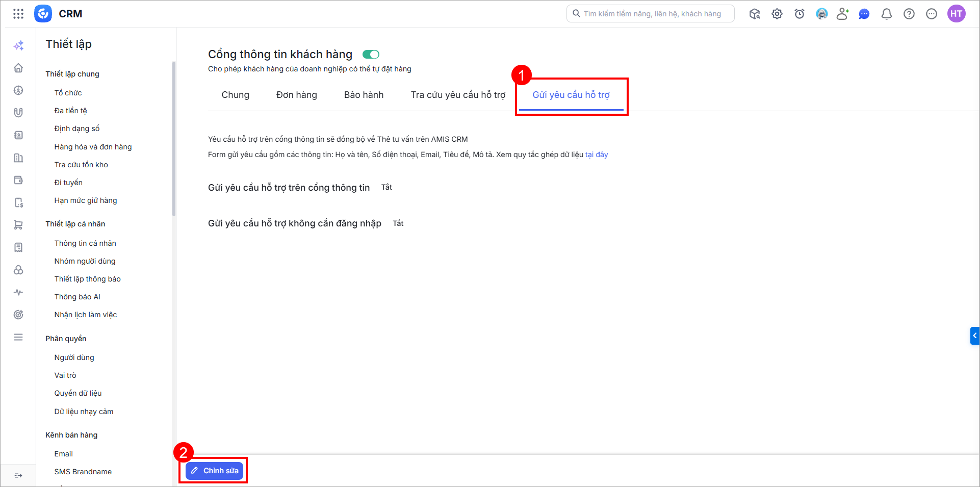Click the Thiết lập chung section heading
The image size is (980, 487).
point(72,74)
